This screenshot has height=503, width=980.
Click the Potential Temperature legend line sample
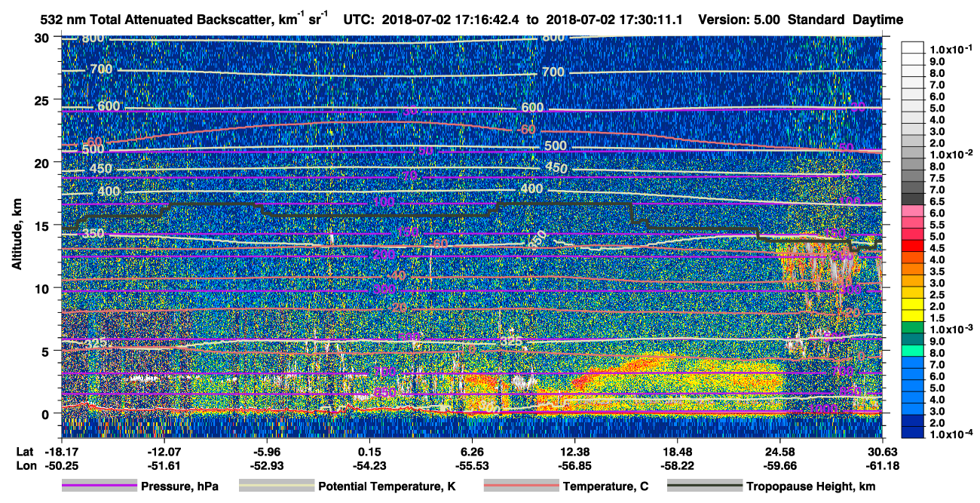coord(277,486)
